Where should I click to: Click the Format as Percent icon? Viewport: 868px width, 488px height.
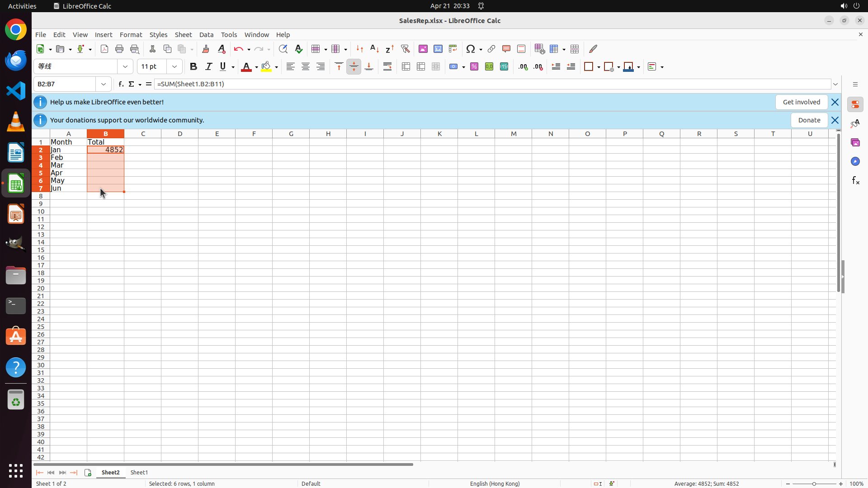pyautogui.click(x=474, y=67)
